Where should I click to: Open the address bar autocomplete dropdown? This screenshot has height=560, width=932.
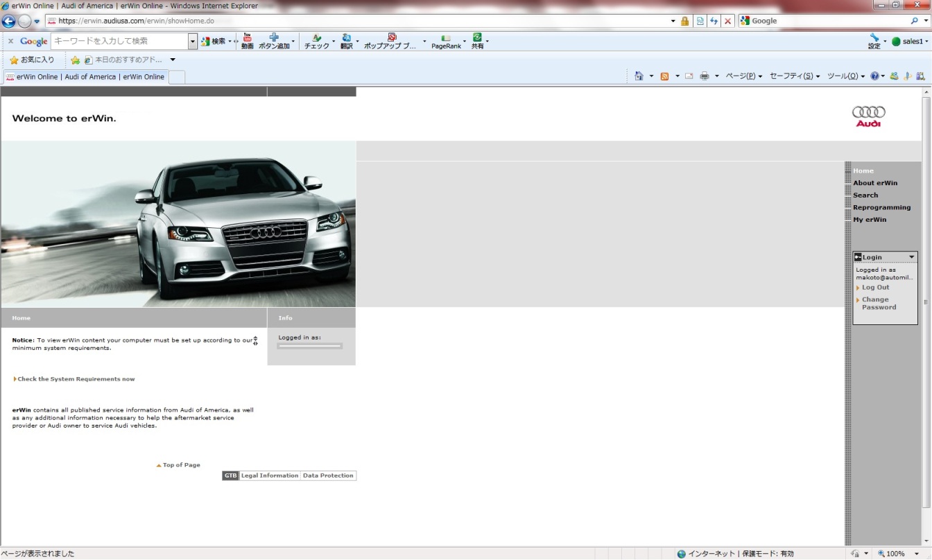(x=673, y=21)
